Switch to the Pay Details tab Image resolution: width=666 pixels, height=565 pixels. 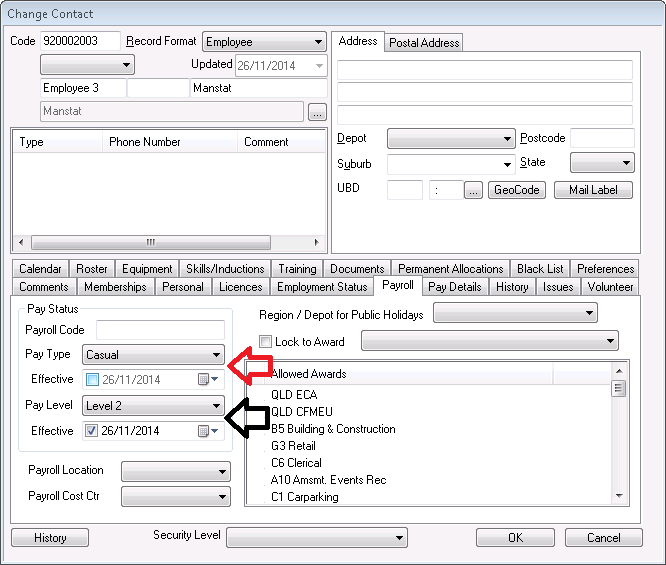(x=455, y=287)
